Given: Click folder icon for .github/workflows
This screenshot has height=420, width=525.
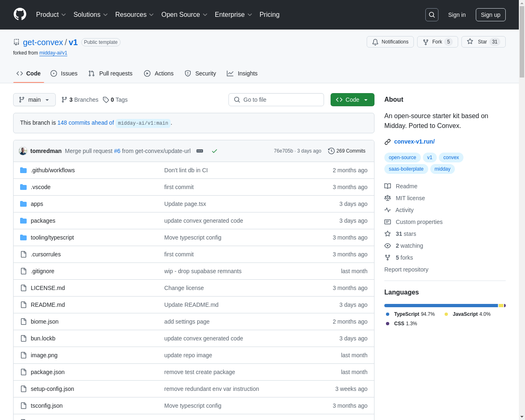Looking at the screenshot, I should [23, 170].
